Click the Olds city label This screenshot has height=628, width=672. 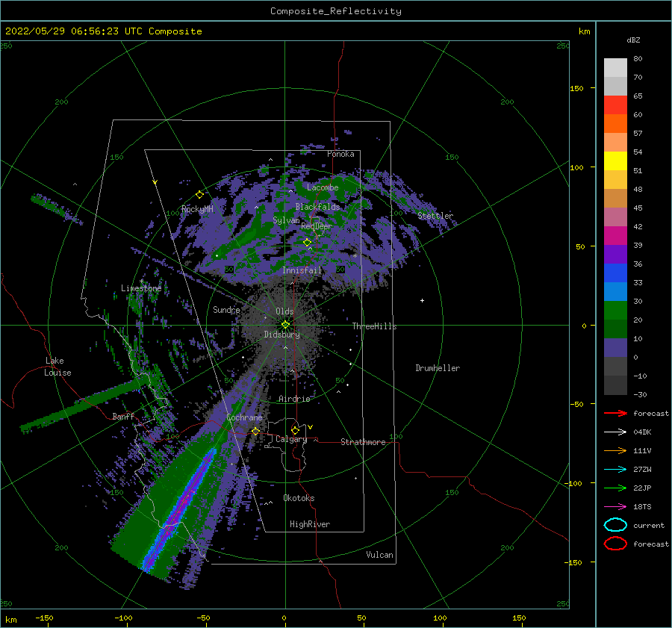click(284, 311)
